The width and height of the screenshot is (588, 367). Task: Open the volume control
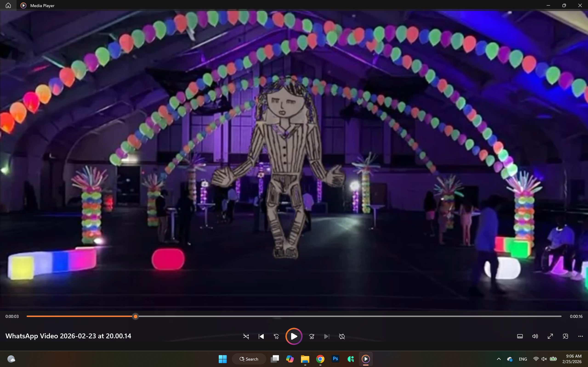535,336
